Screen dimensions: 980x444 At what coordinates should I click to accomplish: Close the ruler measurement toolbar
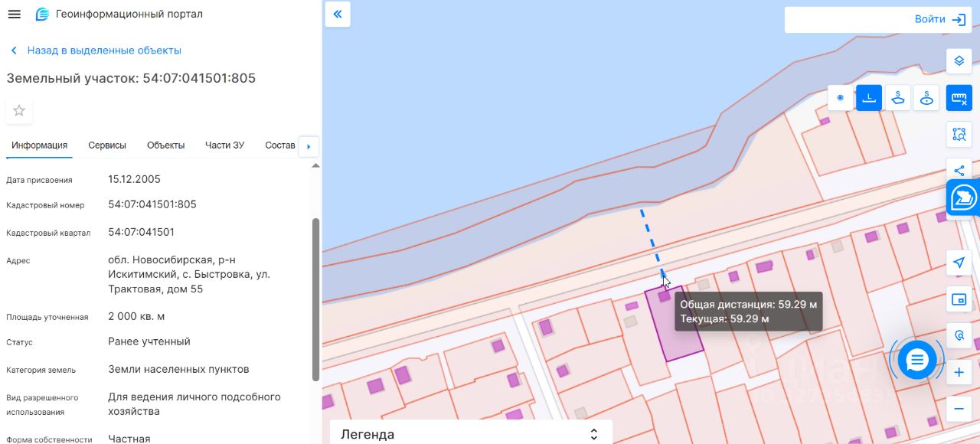[x=959, y=98]
